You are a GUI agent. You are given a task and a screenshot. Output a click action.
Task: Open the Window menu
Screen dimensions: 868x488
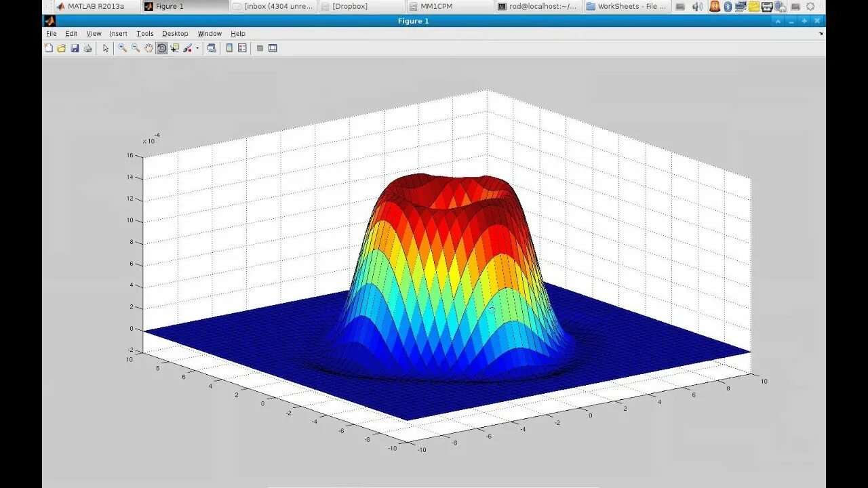click(210, 33)
